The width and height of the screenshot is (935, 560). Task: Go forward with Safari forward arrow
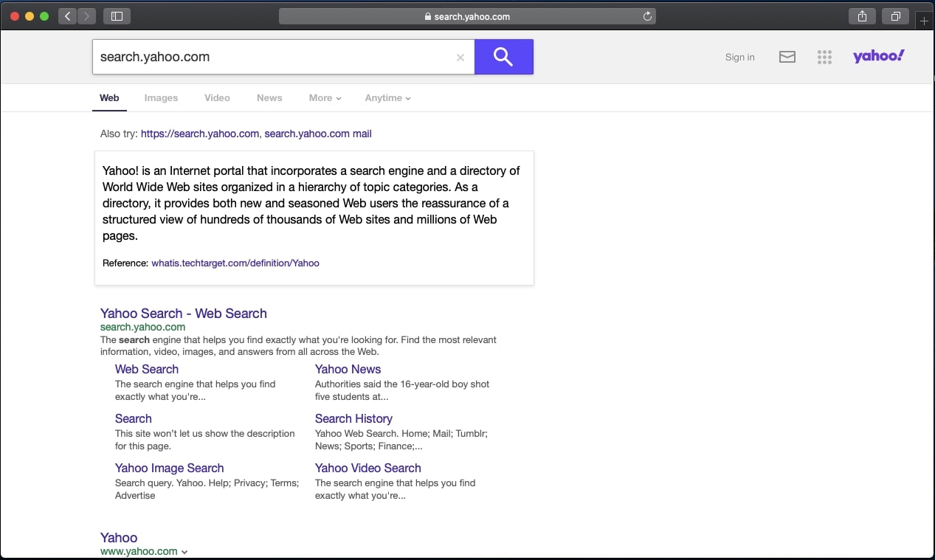tap(86, 16)
